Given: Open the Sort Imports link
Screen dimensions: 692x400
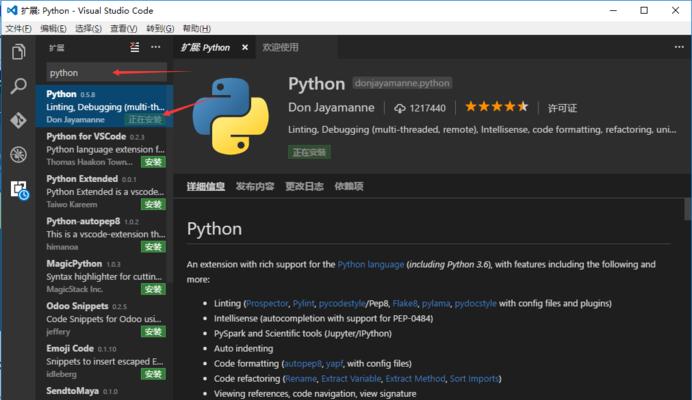Looking at the screenshot, I should (x=474, y=378).
